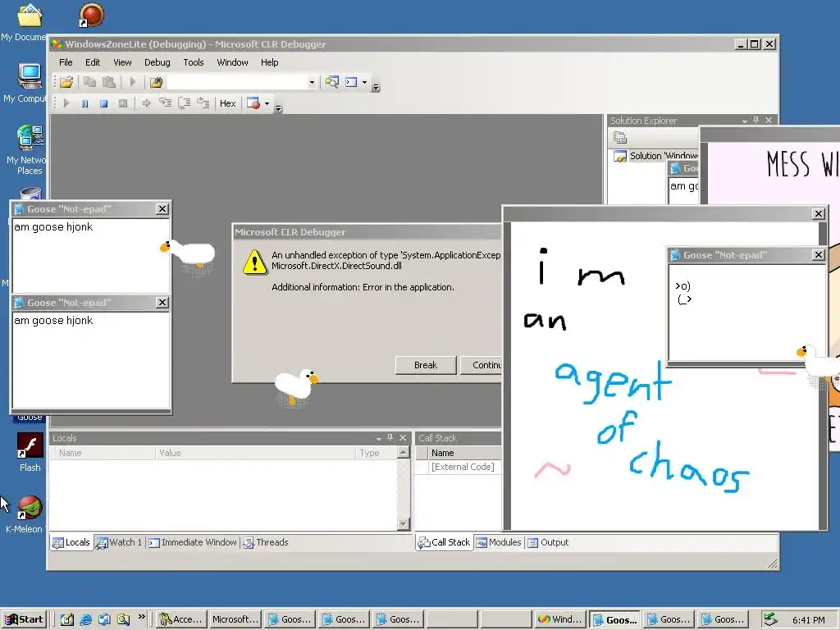Click the greyed-out Copy icon in the toolbar
The width and height of the screenshot is (840, 630).
click(x=89, y=82)
